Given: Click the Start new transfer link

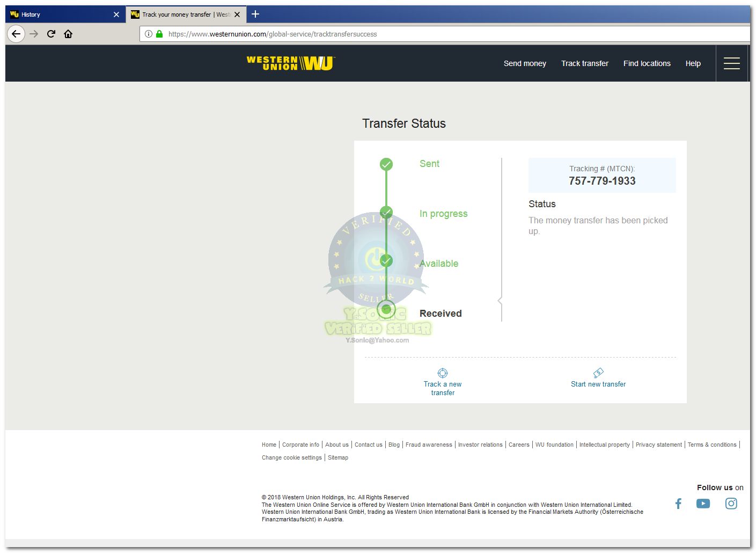Looking at the screenshot, I should click(598, 384).
